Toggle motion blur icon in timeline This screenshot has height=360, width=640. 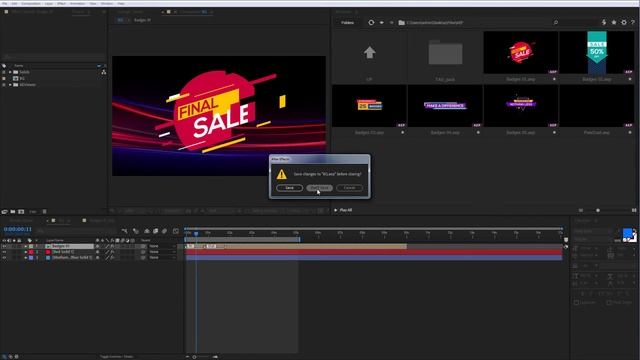164,231
